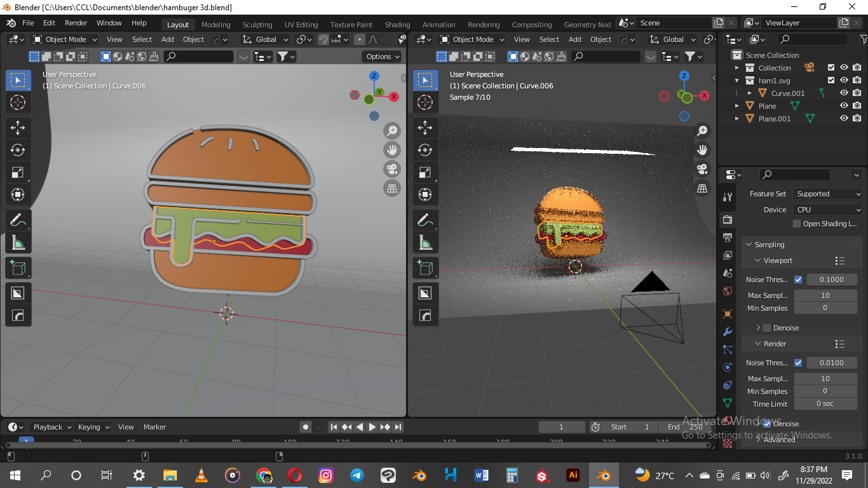
Task: Toggle proportional editing in left viewport header
Action: (x=360, y=39)
